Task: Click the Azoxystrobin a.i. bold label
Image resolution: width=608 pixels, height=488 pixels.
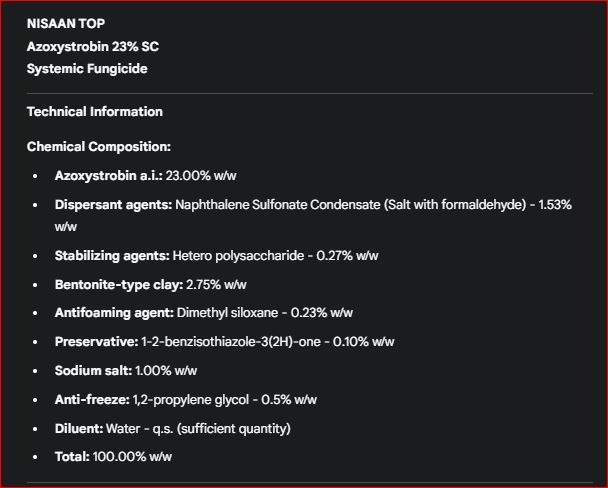Action: click(108, 175)
